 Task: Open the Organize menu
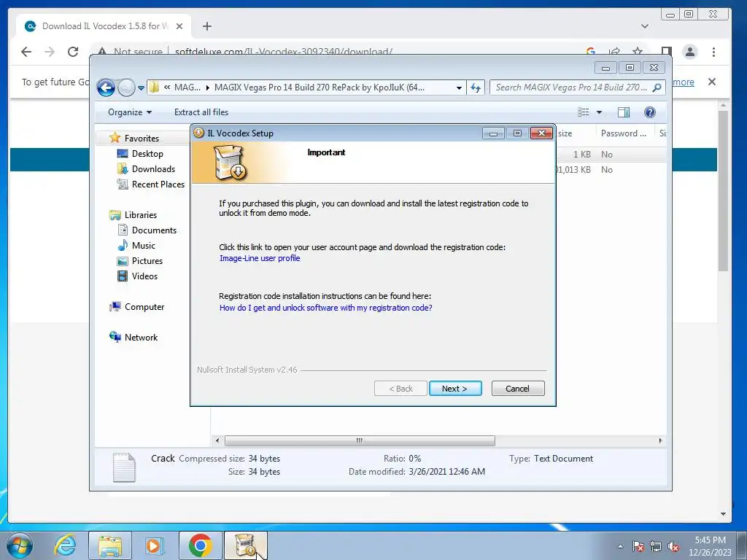[x=130, y=112]
